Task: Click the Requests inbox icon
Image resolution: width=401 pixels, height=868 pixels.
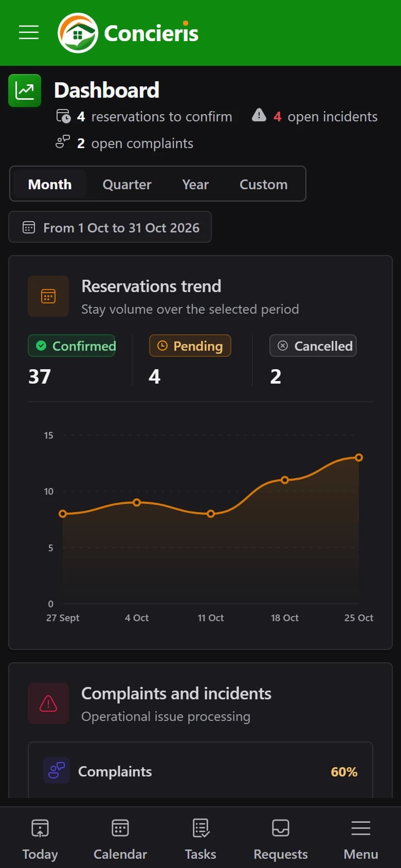Action: (281, 828)
